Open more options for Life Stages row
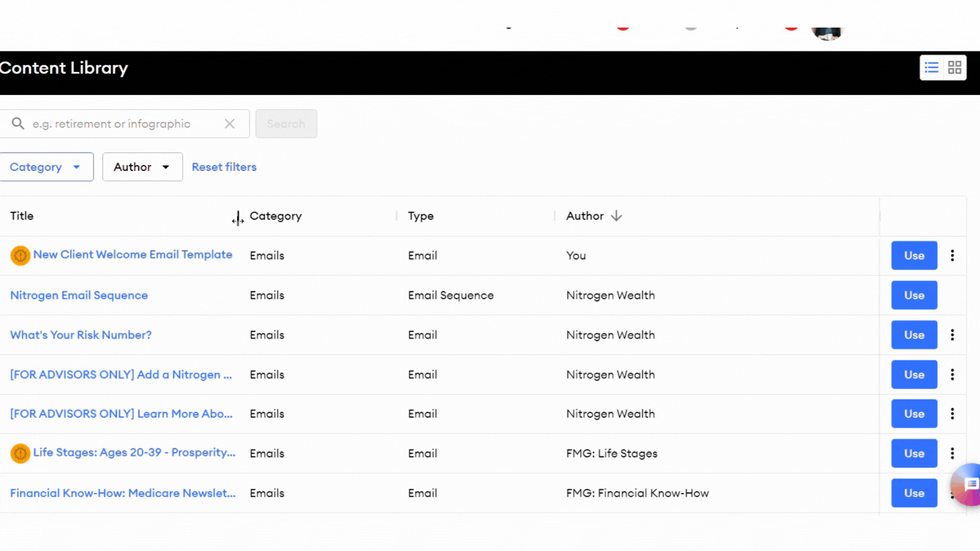Image resolution: width=980 pixels, height=551 pixels. [x=952, y=453]
